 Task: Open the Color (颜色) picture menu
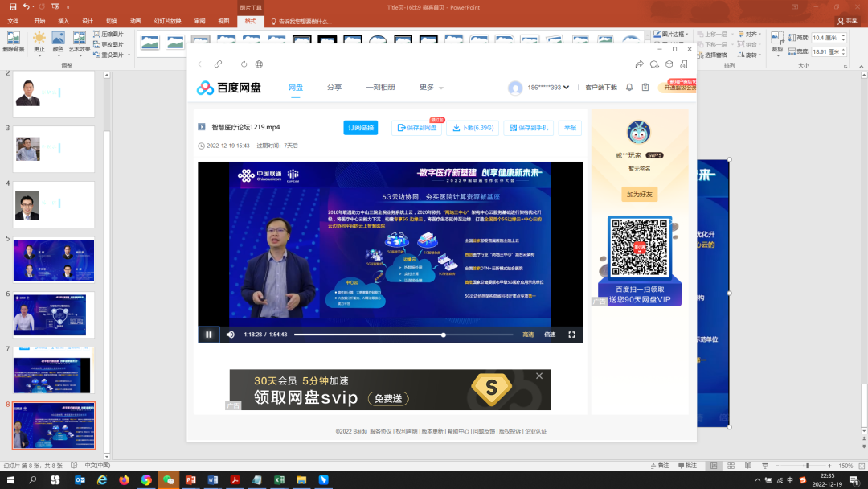58,42
